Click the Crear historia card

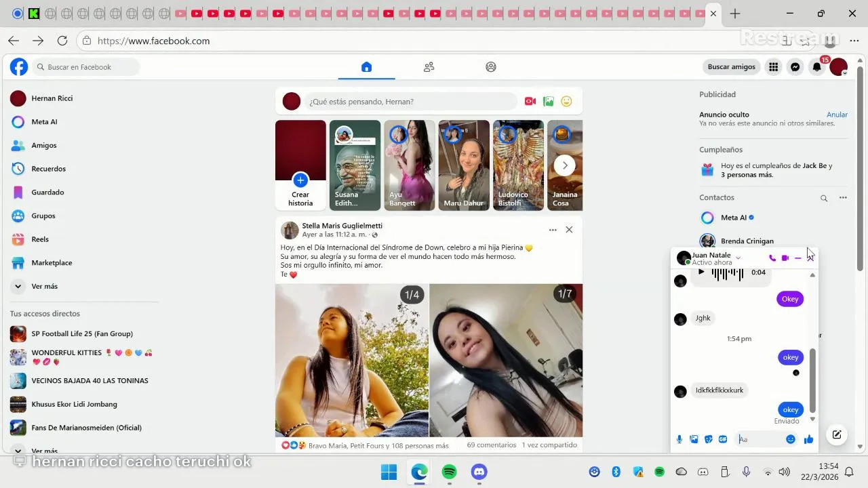coord(300,165)
